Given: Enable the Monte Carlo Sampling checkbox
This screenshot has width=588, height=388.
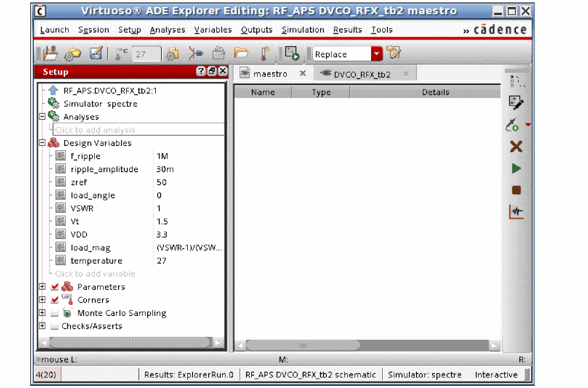Looking at the screenshot, I should (x=55, y=313).
